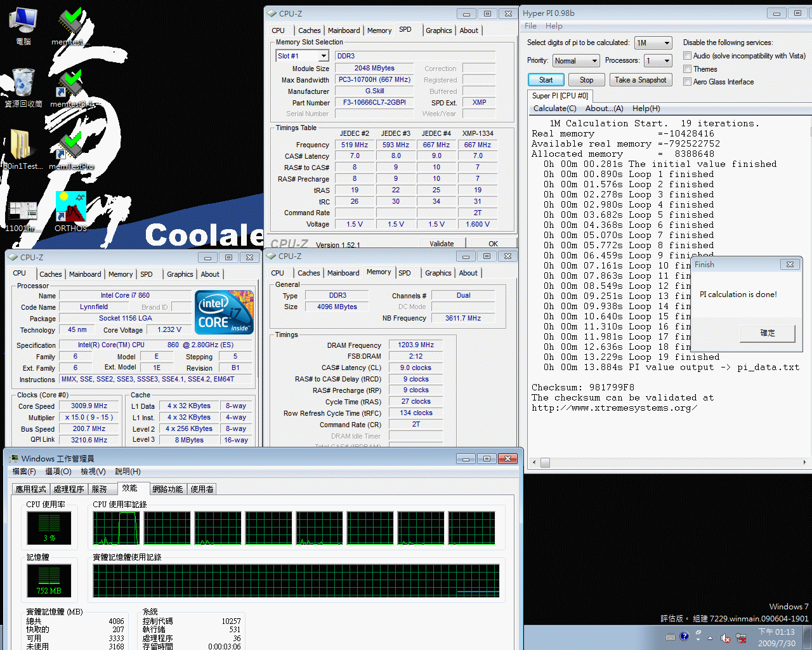
Task: Click the Stop button in Hyper PI
Action: tap(586, 80)
